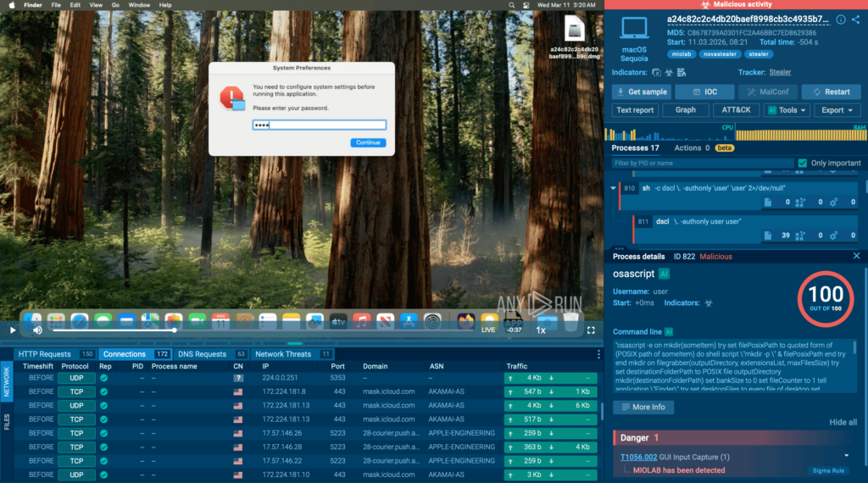Switch to the DNS Requests tab

(211, 354)
